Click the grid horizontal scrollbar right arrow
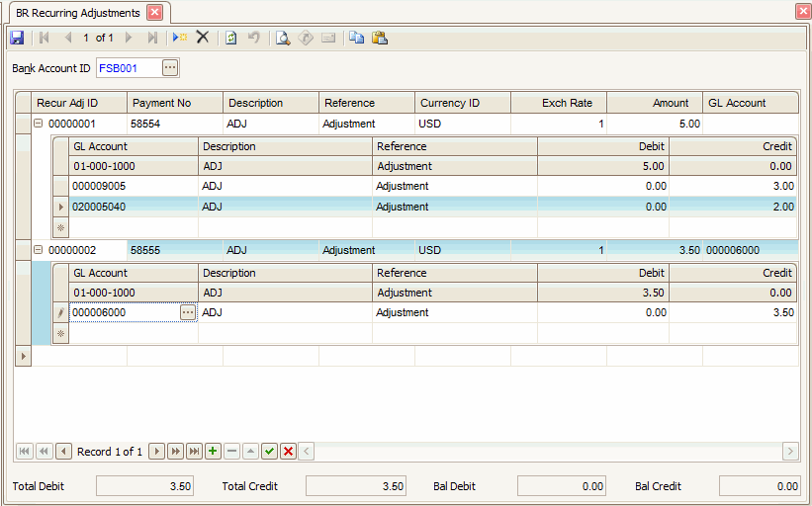 [790, 452]
